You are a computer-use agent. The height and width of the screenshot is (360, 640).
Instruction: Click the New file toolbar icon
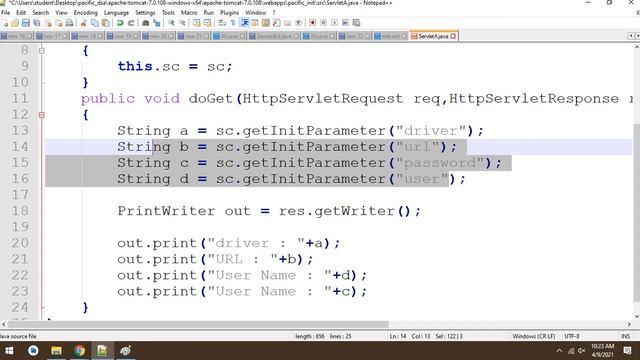click(5, 23)
